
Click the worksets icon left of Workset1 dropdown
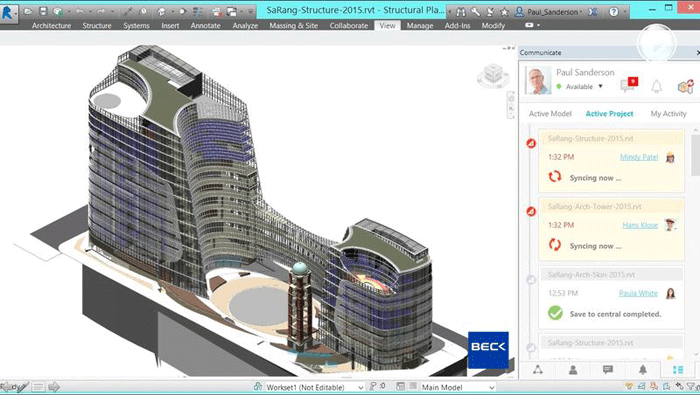tap(258, 387)
